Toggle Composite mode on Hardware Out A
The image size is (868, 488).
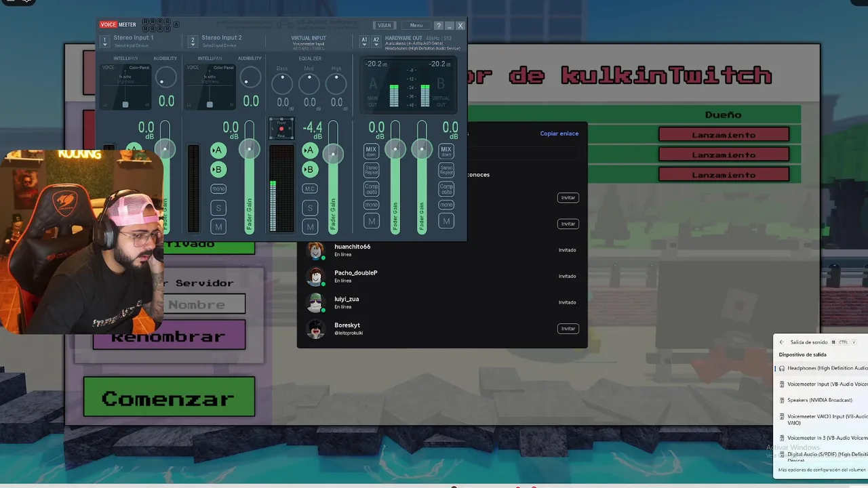pyautogui.click(x=371, y=188)
